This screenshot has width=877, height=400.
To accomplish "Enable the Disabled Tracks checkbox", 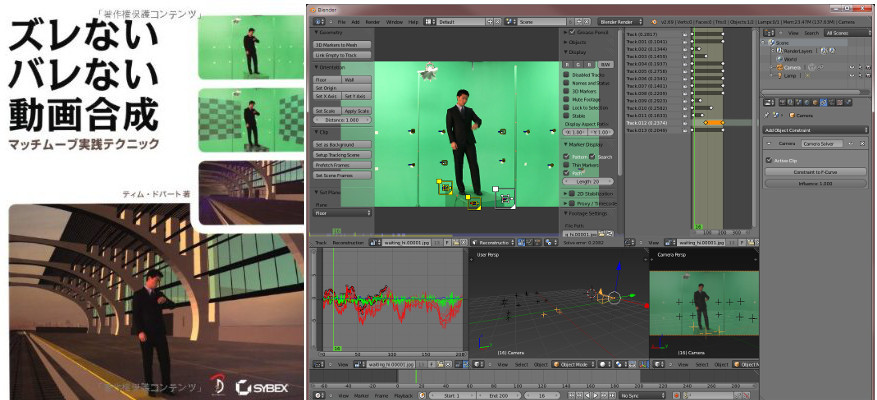I will (x=567, y=74).
